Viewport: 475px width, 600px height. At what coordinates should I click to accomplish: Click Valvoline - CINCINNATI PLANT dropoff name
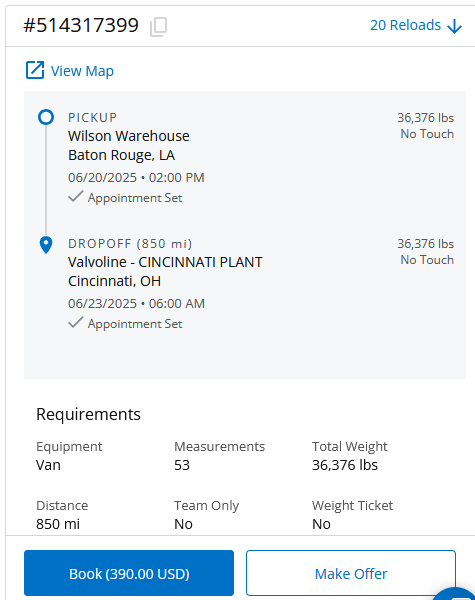click(x=165, y=262)
